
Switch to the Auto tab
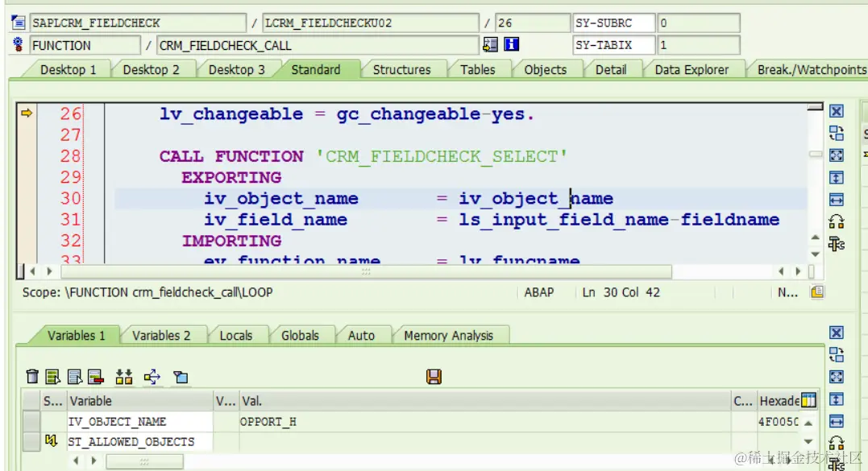(361, 336)
